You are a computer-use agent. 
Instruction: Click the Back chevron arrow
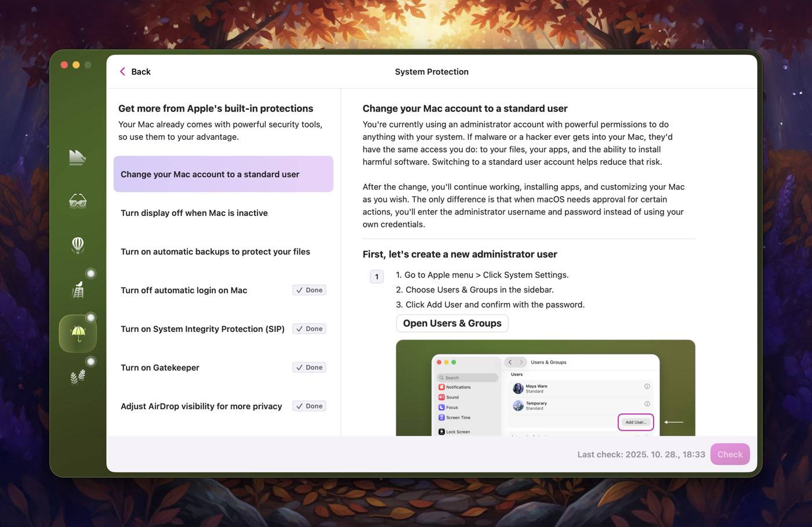click(122, 71)
